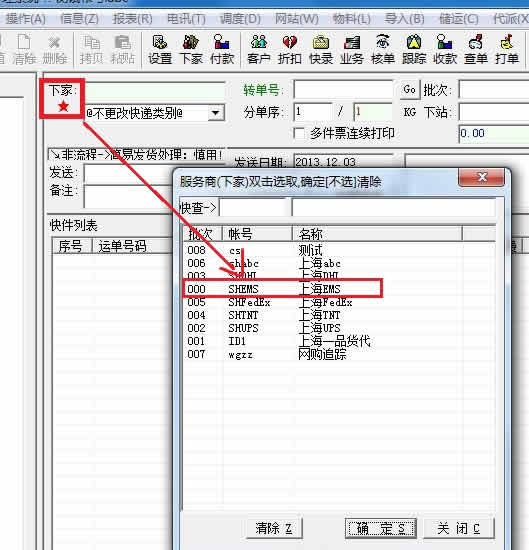
Task: Select the 网购追踪 row
Action: point(339,354)
